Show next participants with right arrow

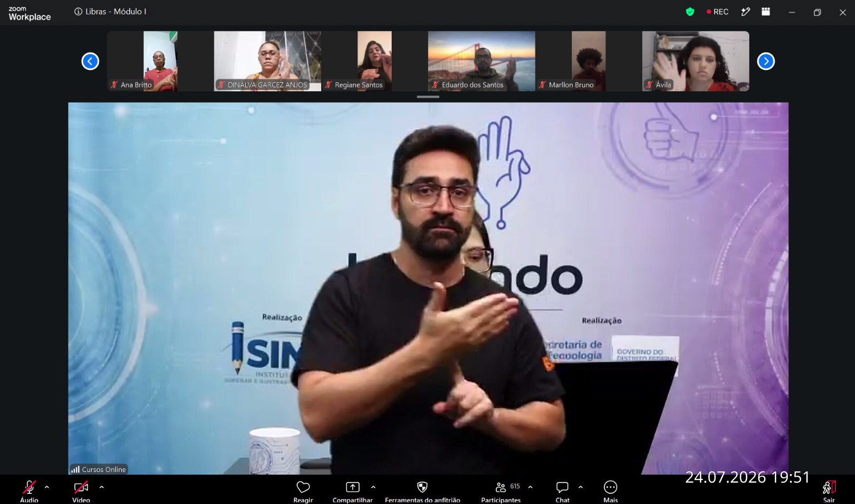[766, 61]
